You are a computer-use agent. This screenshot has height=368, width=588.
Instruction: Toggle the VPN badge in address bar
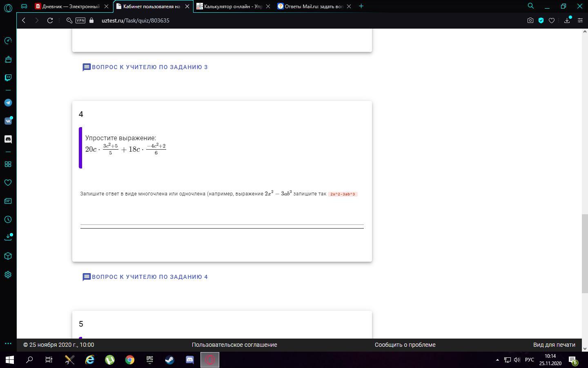80,20
